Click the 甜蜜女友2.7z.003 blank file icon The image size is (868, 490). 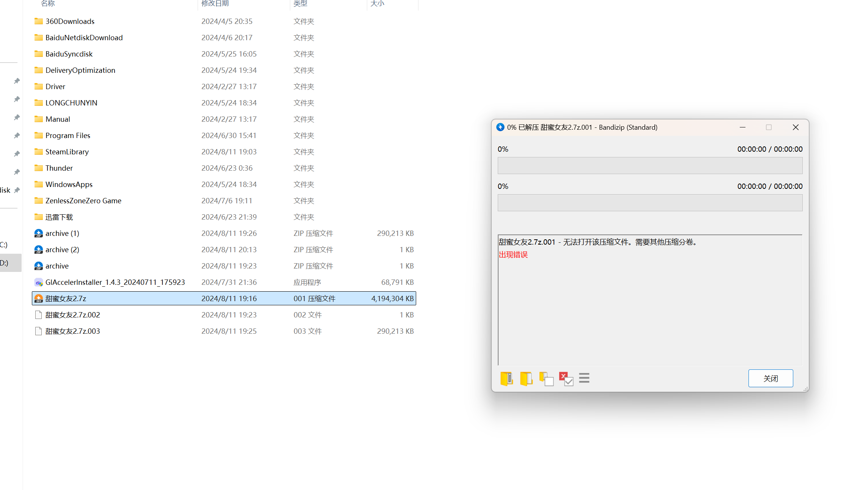coord(38,331)
